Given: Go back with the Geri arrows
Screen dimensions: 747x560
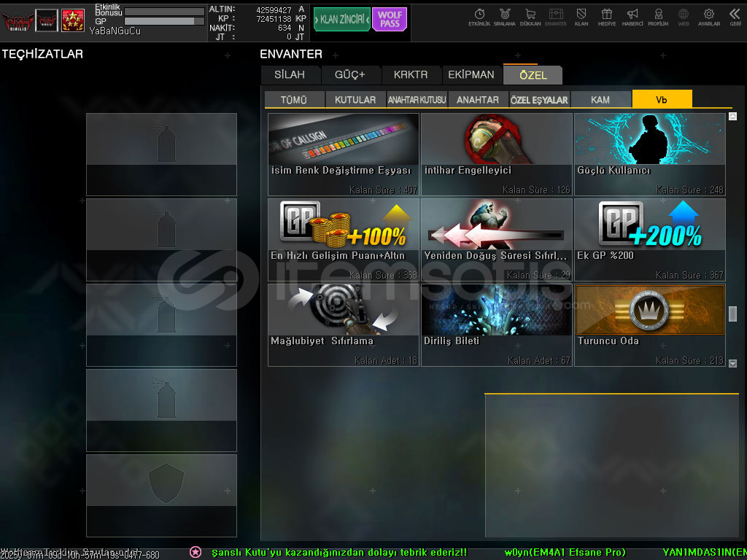Looking at the screenshot, I should coord(735,17).
